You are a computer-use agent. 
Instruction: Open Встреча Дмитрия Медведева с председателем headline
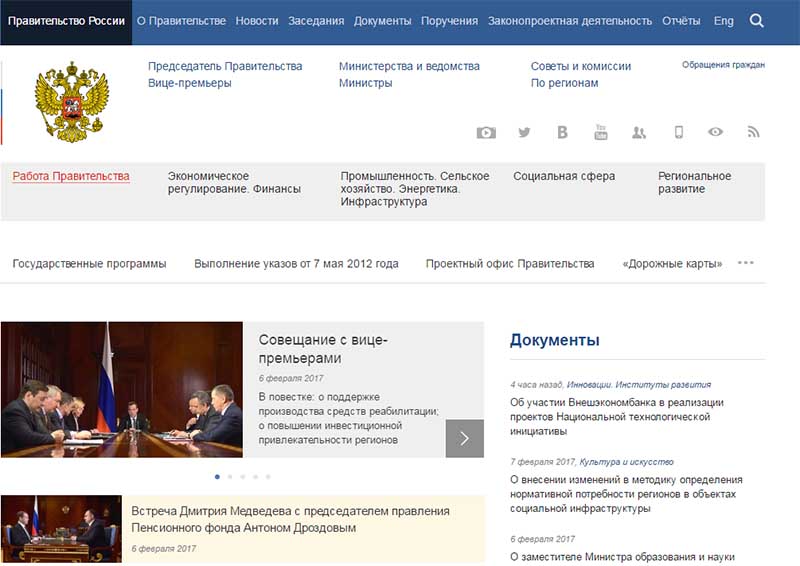[x=290, y=519]
